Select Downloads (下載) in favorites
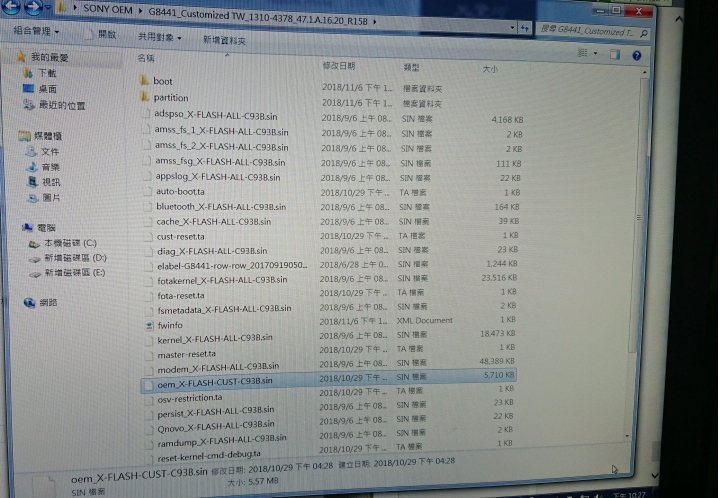 pos(47,73)
